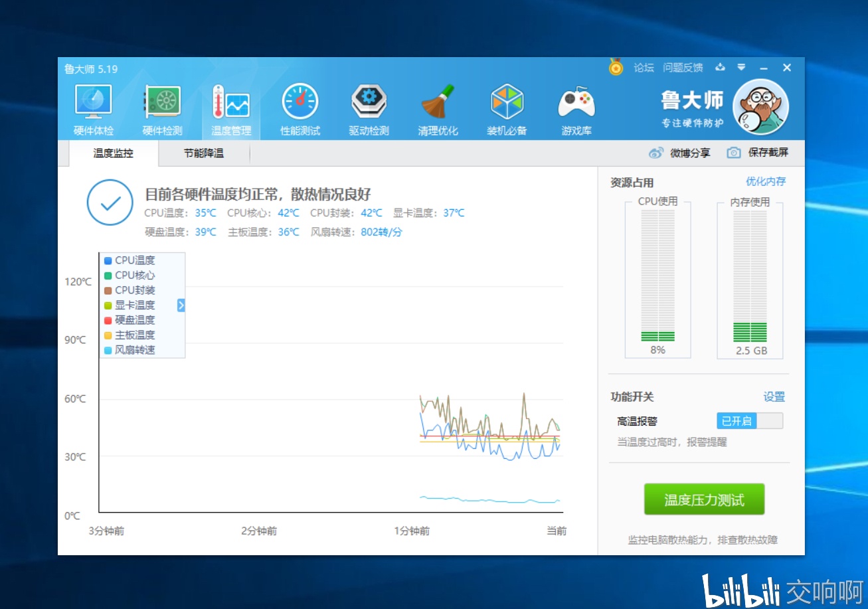Click the 60℃ axis label
Viewport: 868px width, 609px height.
75,399
